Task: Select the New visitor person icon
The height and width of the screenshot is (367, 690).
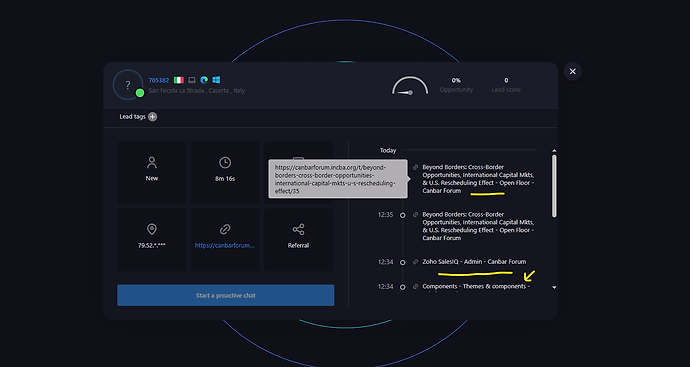Action: pos(152,162)
